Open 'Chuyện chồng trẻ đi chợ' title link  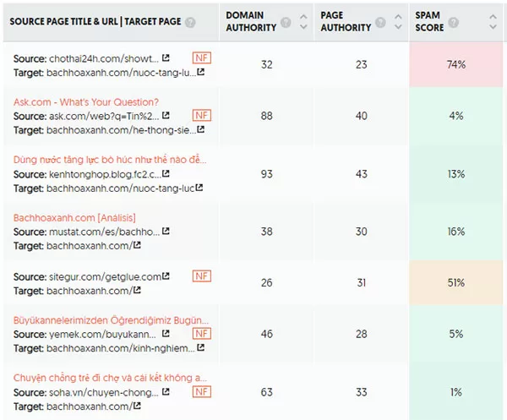click(110, 378)
